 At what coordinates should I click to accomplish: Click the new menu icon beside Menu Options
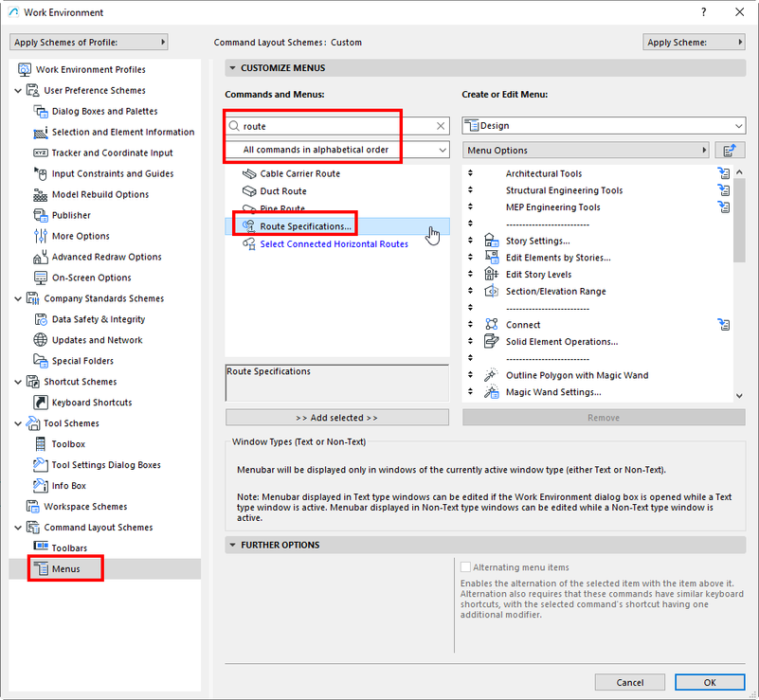click(730, 151)
